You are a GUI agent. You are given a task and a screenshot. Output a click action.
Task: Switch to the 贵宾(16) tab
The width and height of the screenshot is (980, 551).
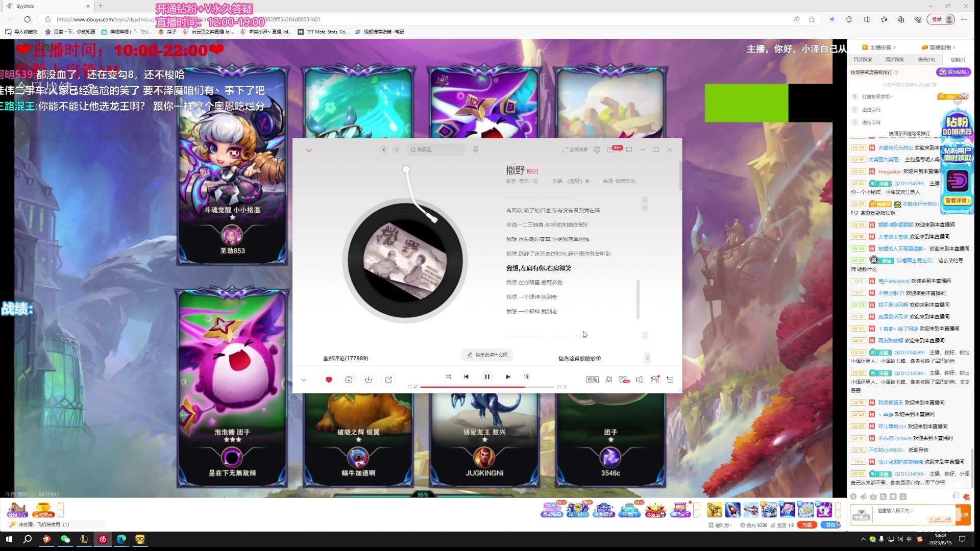point(926,60)
